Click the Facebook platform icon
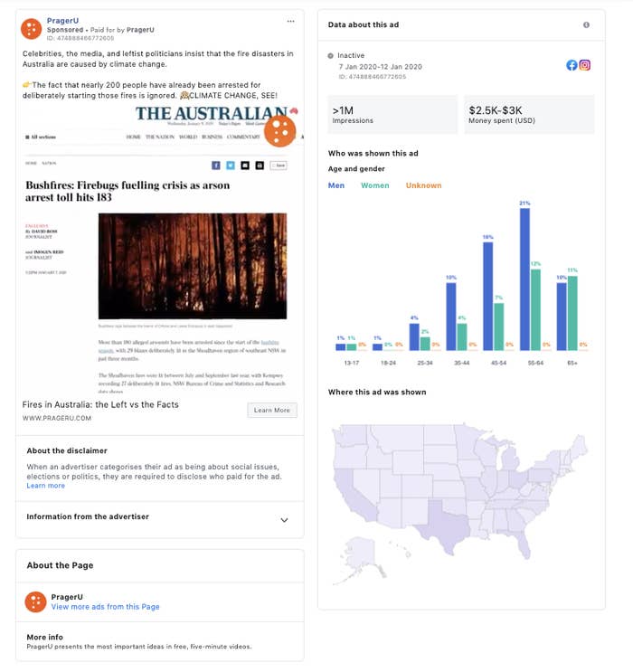This screenshot has width=633, height=672. [572, 65]
